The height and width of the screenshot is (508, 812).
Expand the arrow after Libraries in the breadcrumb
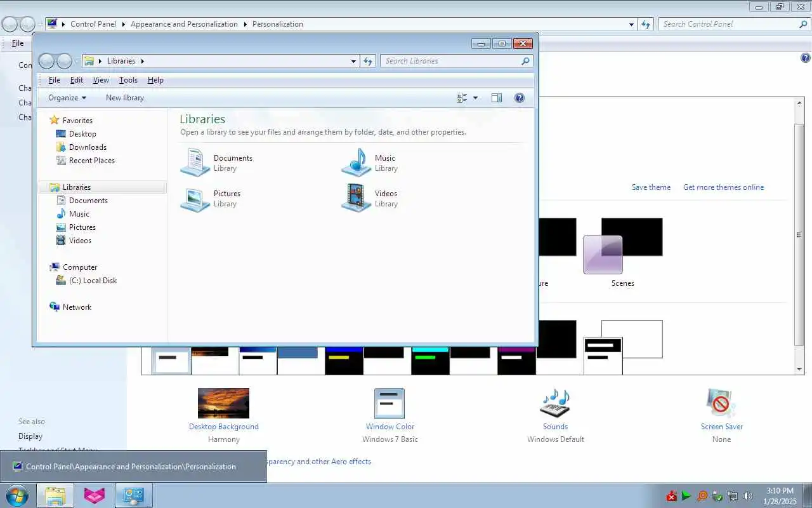point(142,61)
